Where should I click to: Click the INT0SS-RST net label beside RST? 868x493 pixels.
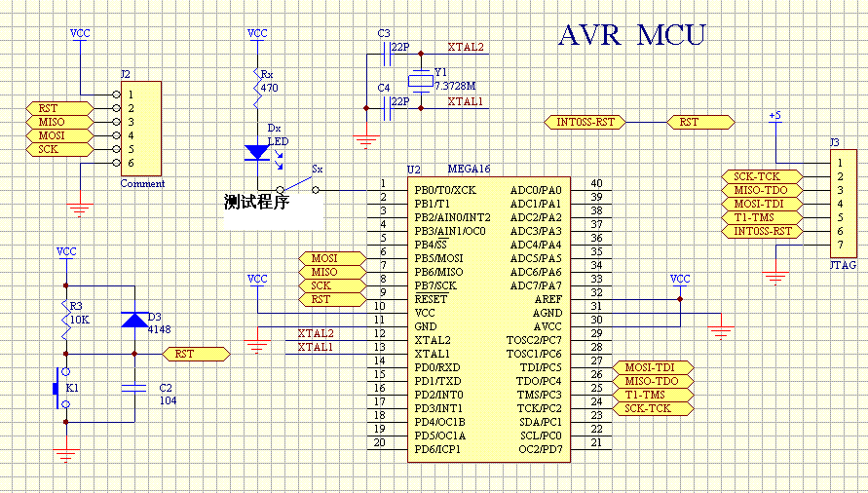click(x=585, y=122)
